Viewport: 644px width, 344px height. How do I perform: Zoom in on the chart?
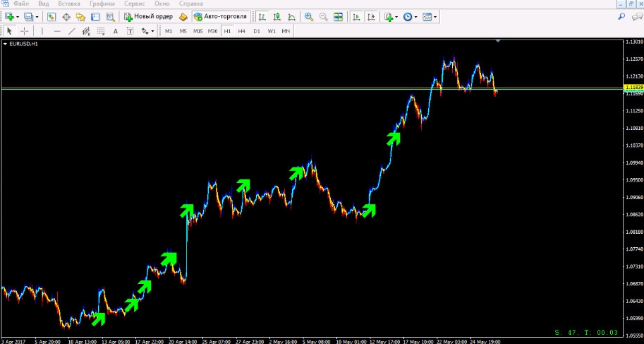(x=309, y=16)
